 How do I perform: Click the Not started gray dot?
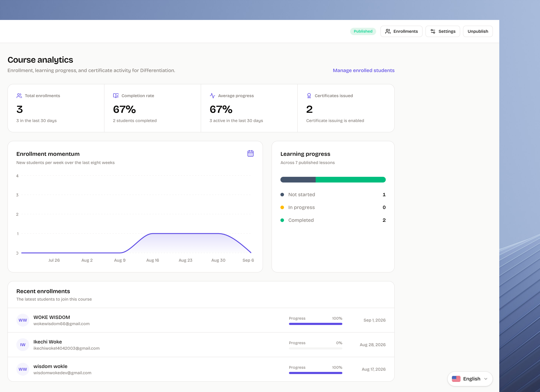(282, 195)
